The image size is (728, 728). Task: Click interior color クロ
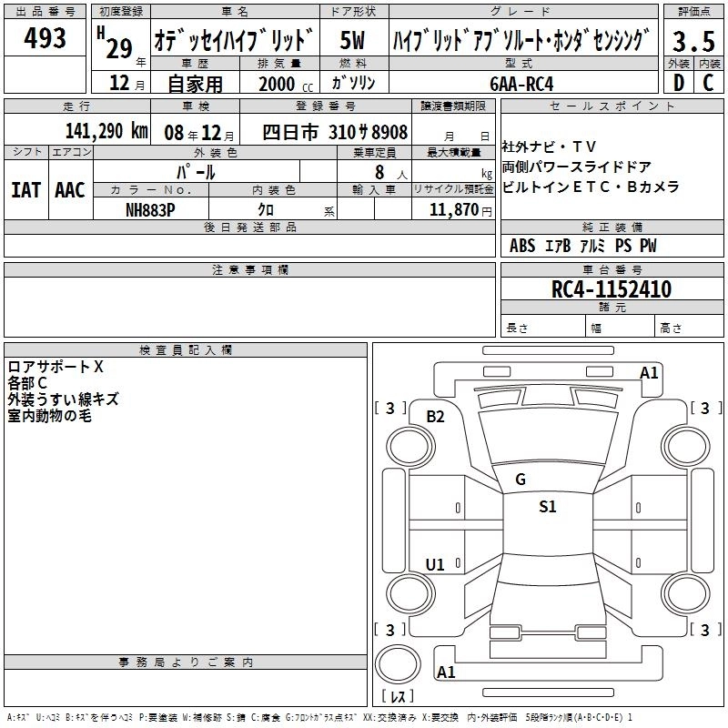click(266, 210)
